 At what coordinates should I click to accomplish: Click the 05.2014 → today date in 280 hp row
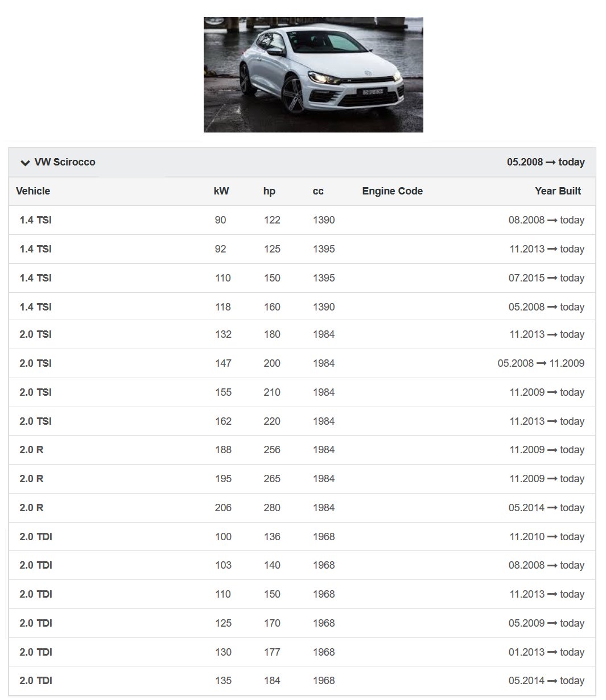point(546,508)
